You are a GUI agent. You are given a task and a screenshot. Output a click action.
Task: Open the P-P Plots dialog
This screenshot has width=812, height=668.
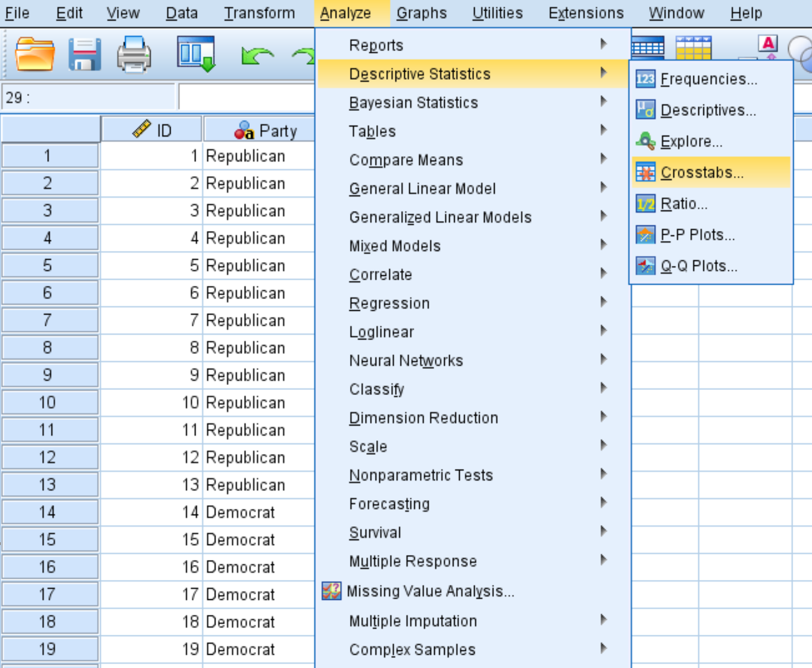click(645, 234)
